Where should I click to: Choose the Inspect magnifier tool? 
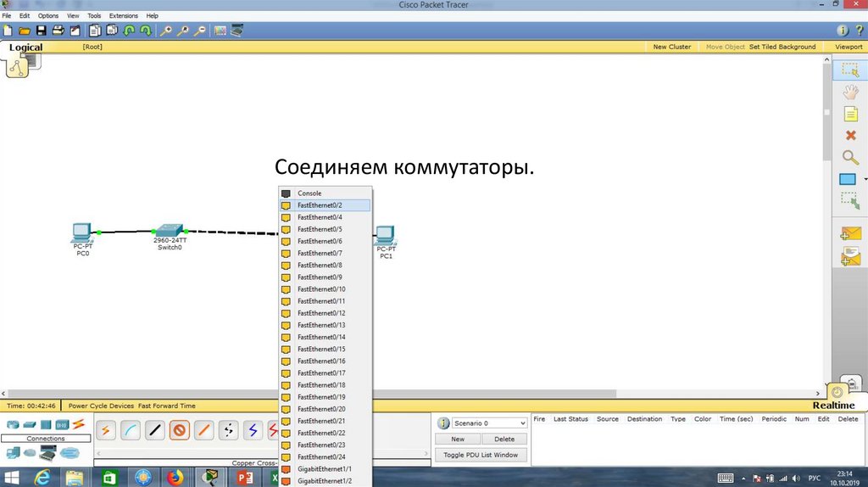850,158
